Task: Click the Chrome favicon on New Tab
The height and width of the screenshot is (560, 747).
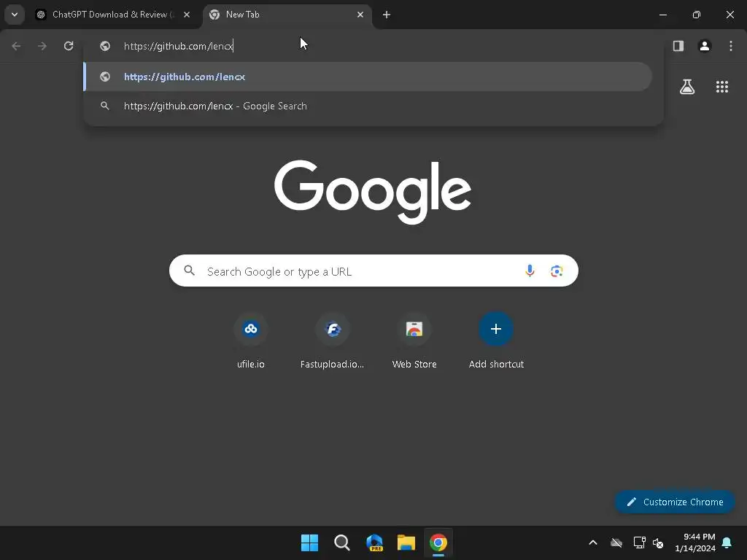Action: [x=214, y=15]
